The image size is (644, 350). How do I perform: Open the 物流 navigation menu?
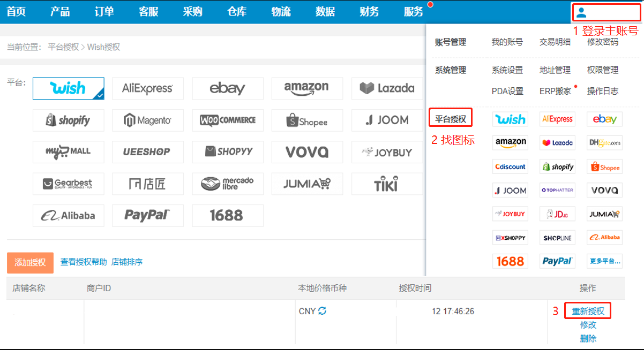(x=281, y=12)
